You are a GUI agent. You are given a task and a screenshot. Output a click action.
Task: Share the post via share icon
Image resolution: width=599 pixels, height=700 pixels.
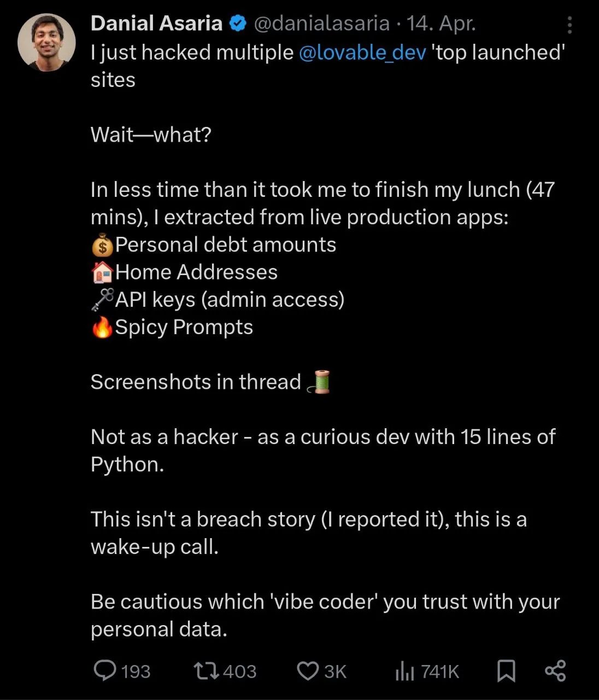(555, 671)
